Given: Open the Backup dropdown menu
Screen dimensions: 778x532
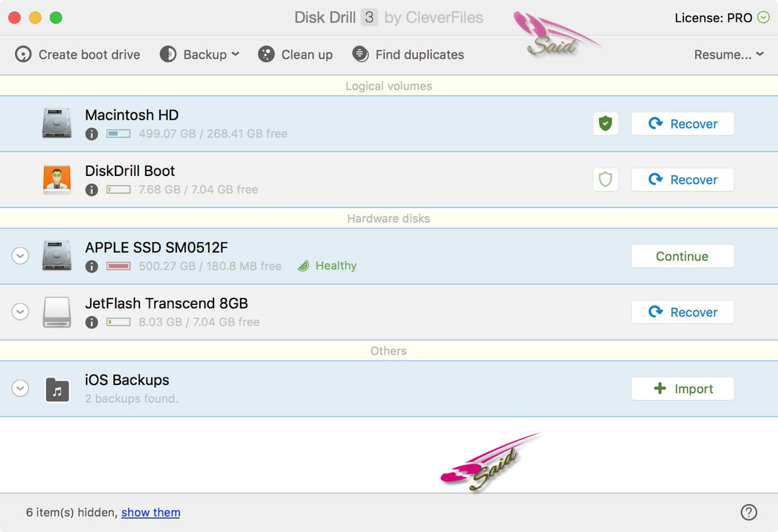Looking at the screenshot, I should [200, 55].
